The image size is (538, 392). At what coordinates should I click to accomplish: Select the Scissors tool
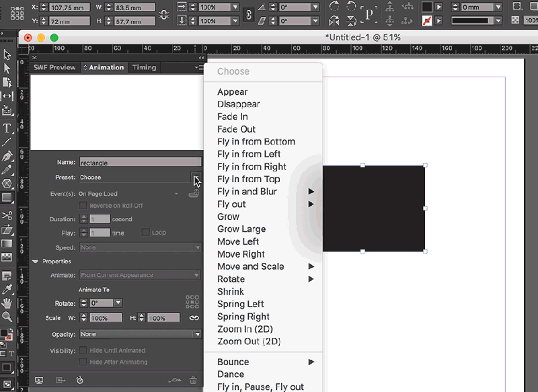(x=7, y=215)
